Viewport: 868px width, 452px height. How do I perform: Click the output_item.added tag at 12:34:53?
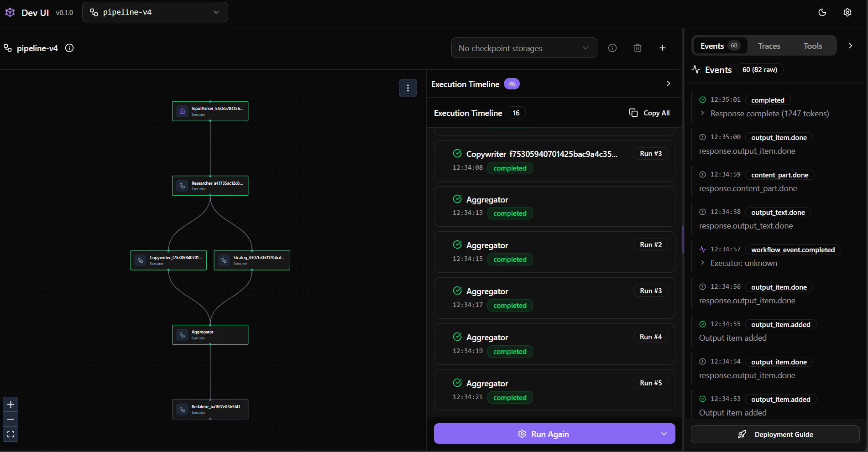(x=780, y=399)
